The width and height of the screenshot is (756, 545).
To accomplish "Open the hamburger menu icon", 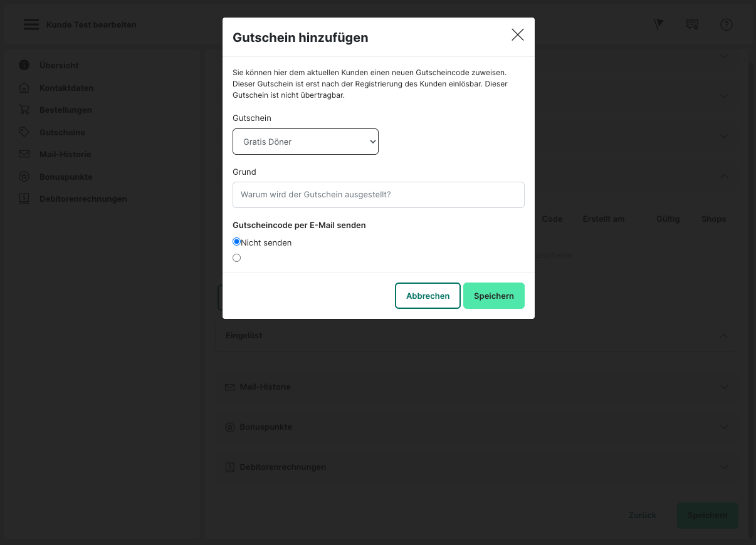I will coord(31,24).
